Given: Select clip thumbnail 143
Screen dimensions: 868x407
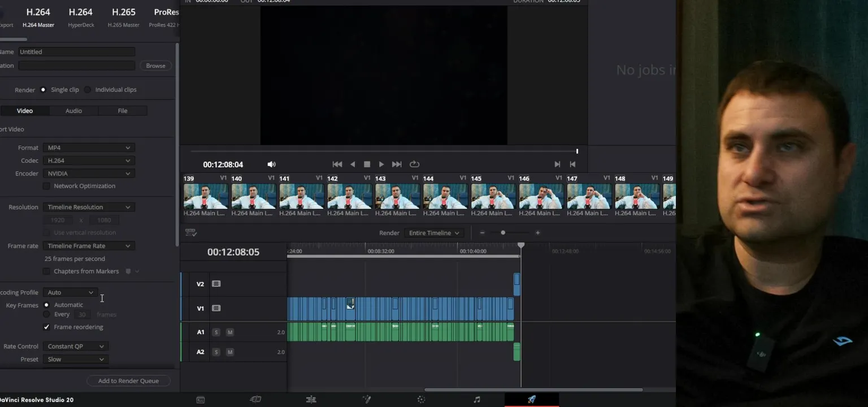Looking at the screenshot, I should tap(397, 197).
